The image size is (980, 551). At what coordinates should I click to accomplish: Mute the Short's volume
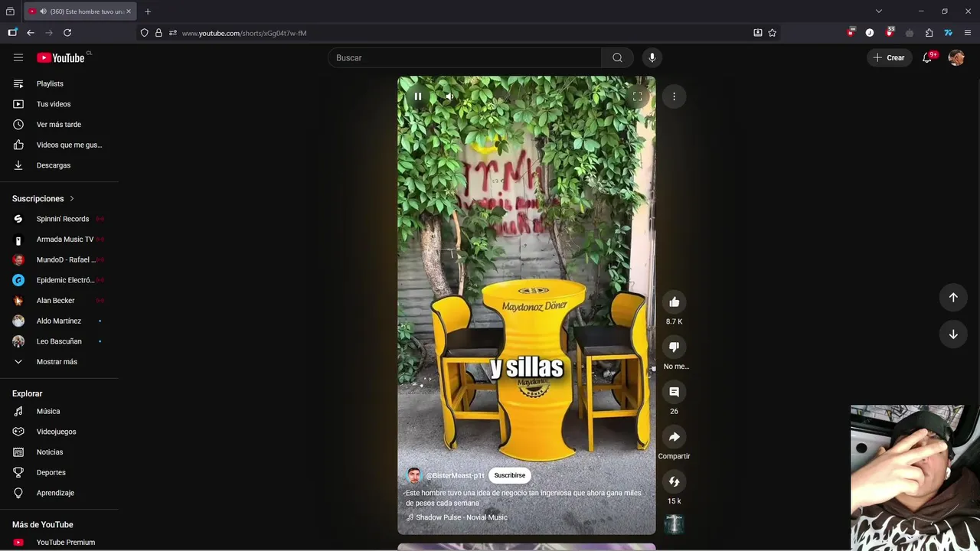tap(449, 96)
